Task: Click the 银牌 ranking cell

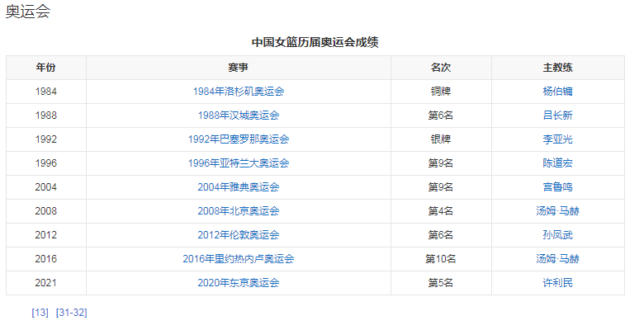Action: pos(441,139)
